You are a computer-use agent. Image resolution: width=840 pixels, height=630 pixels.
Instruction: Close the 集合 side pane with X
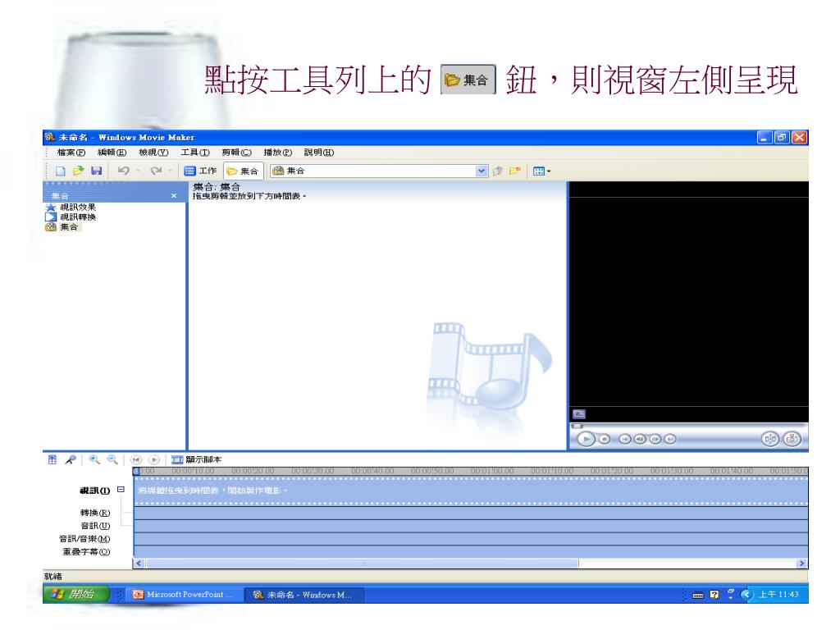(x=174, y=196)
